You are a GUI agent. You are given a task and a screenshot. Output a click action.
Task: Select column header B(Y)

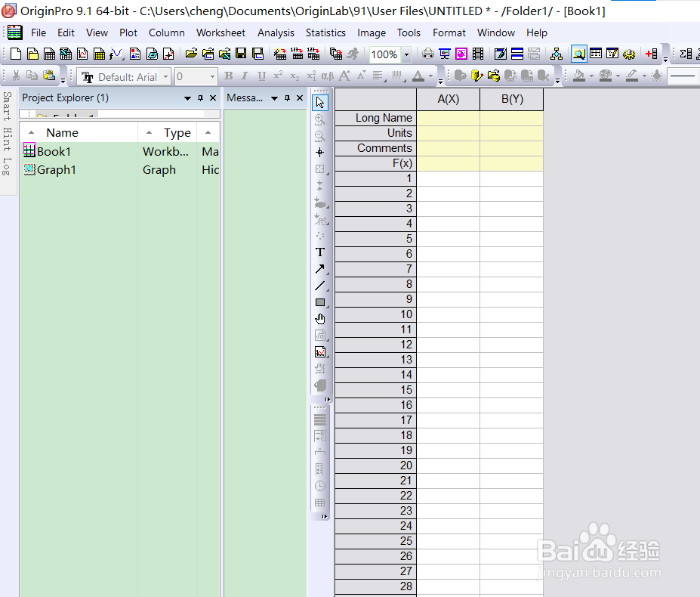point(512,99)
